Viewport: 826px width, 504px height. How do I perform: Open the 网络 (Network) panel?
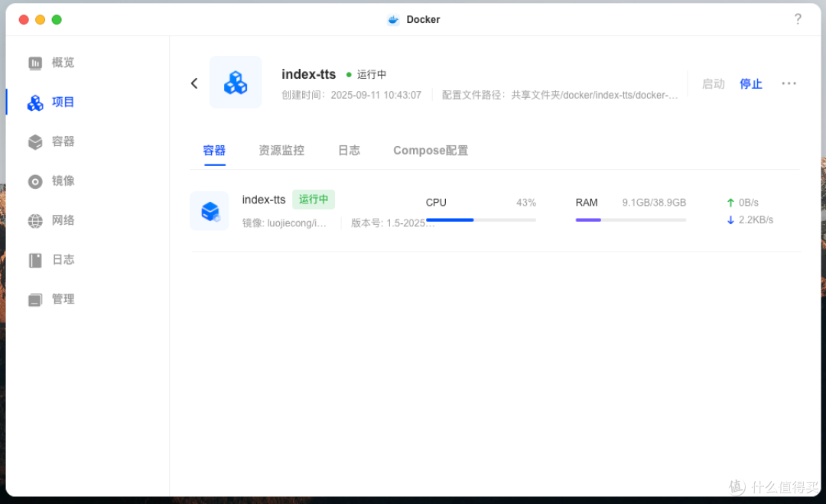tap(50, 220)
